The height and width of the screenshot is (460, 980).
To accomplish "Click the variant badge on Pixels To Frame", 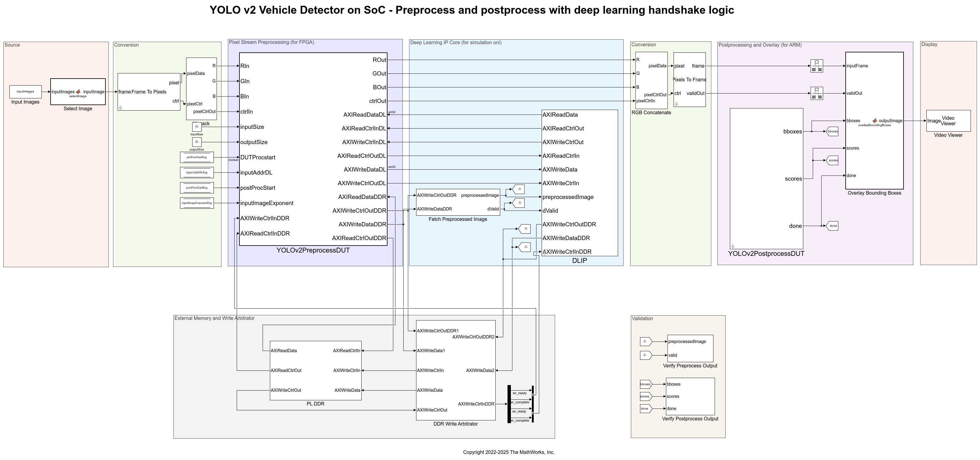I will 677,104.
